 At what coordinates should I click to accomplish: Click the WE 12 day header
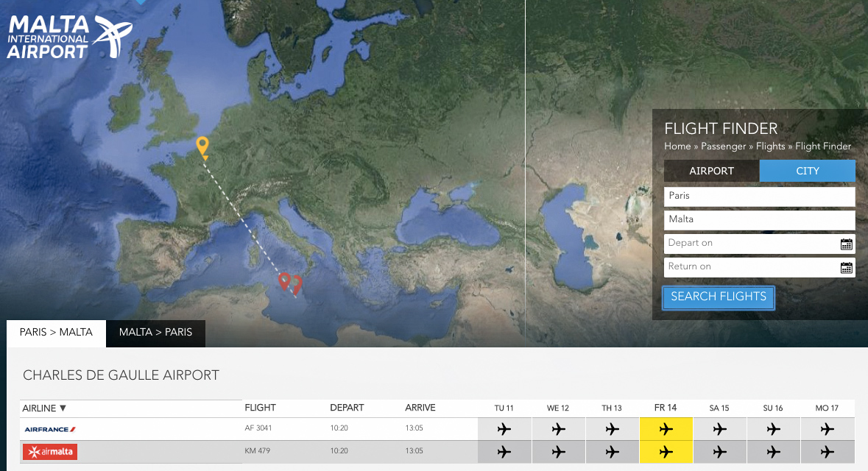[558, 408]
